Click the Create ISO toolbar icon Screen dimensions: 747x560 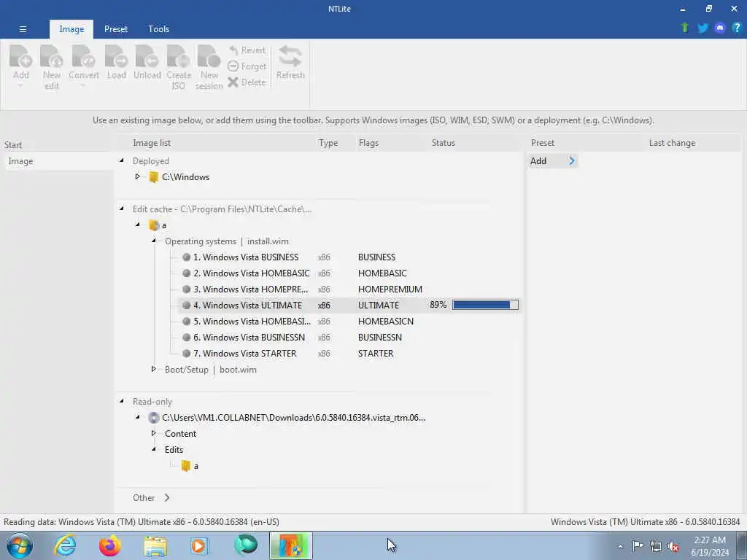[x=179, y=57]
